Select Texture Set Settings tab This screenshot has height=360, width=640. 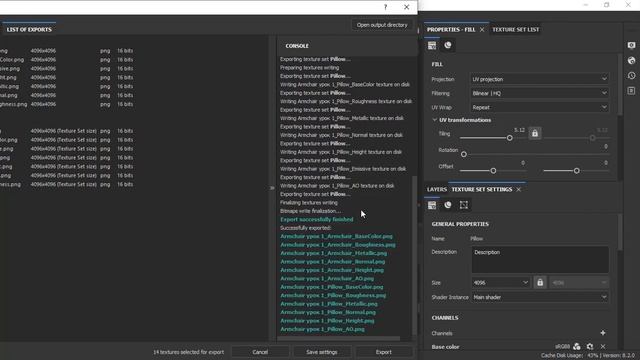[482, 189]
